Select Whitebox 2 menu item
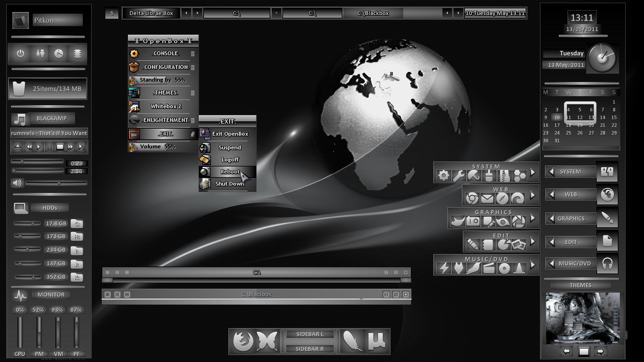 pyautogui.click(x=163, y=107)
